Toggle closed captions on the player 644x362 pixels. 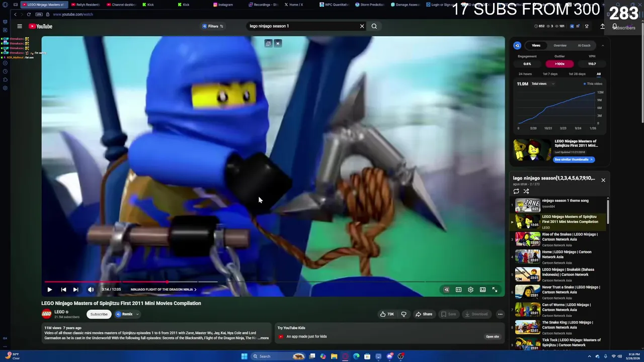click(458, 290)
